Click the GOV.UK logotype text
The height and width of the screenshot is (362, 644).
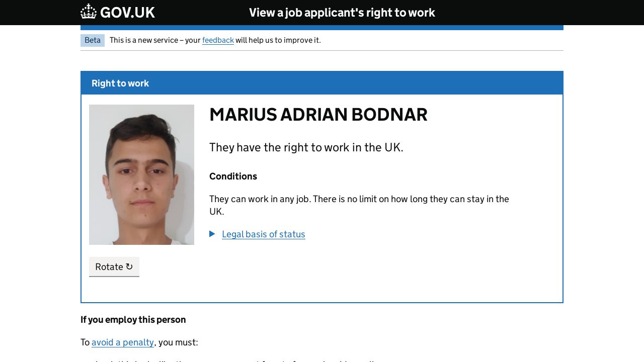pos(127,13)
